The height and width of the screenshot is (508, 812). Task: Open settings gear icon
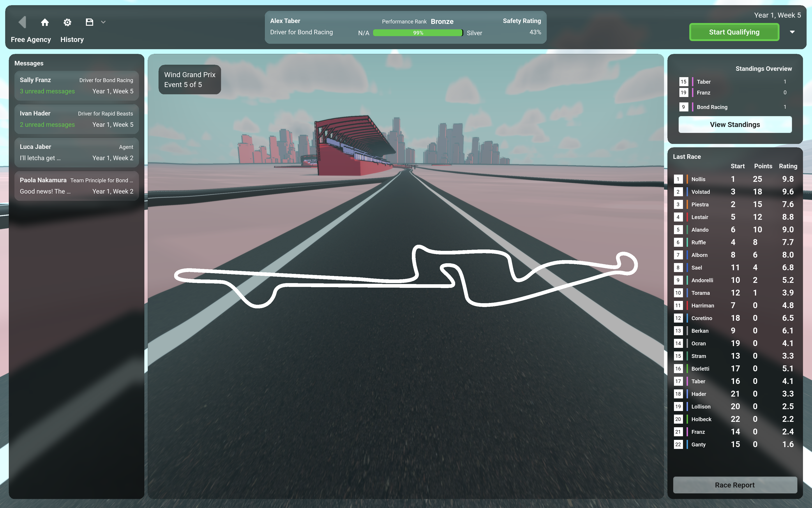tap(67, 22)
